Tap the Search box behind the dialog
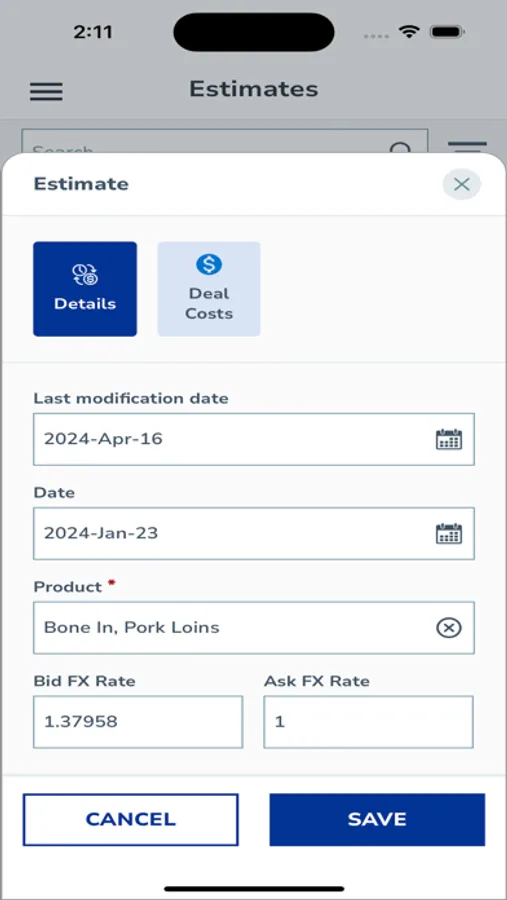The width and height of the screenshot is (507, 900). click(x=225, y=142)
